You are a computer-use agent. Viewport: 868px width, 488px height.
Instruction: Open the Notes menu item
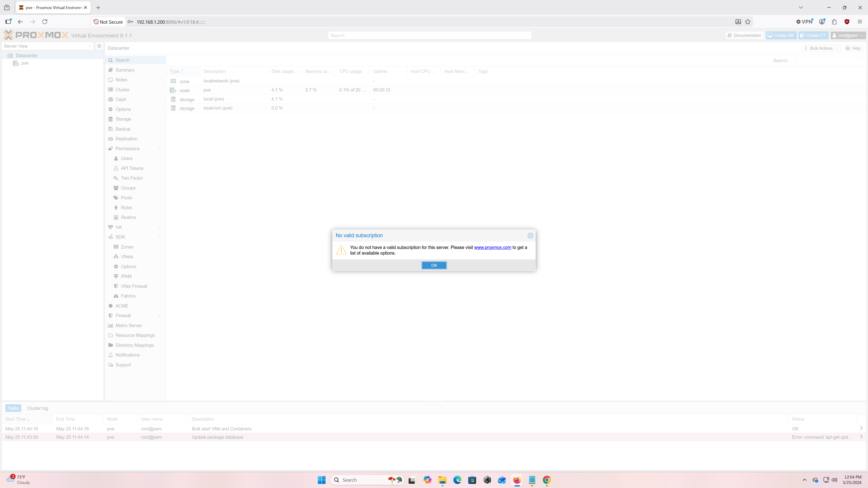[135, 80]
